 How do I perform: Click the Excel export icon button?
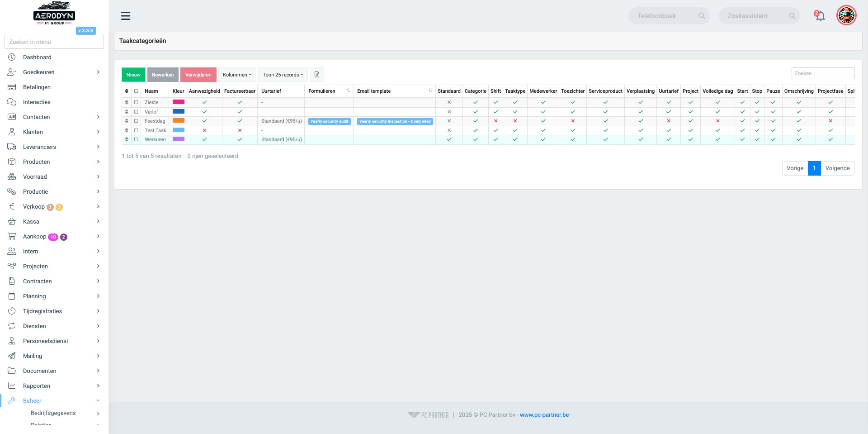[317, 75]
